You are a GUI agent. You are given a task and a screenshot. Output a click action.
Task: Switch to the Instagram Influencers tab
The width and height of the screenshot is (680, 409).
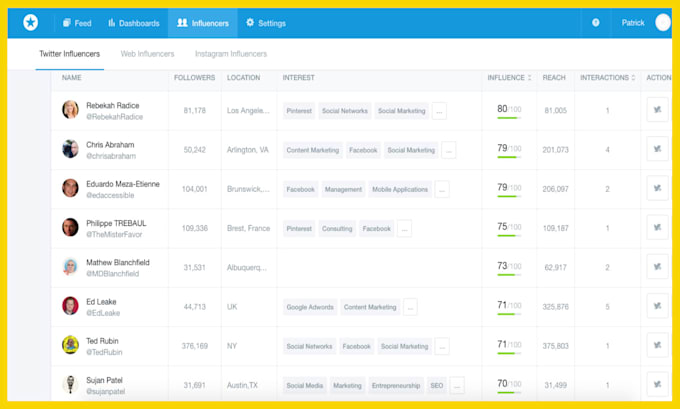pyautogui.click(x=231, y=54)
